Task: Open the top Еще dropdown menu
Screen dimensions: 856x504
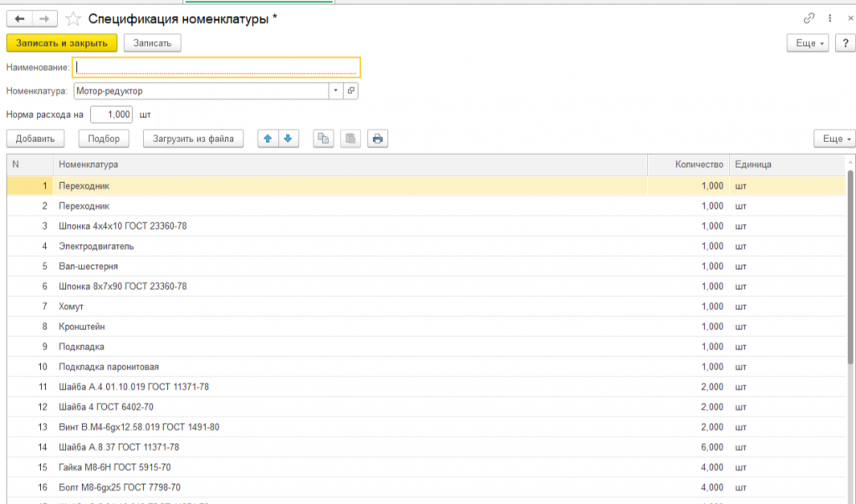Action: 808,43
